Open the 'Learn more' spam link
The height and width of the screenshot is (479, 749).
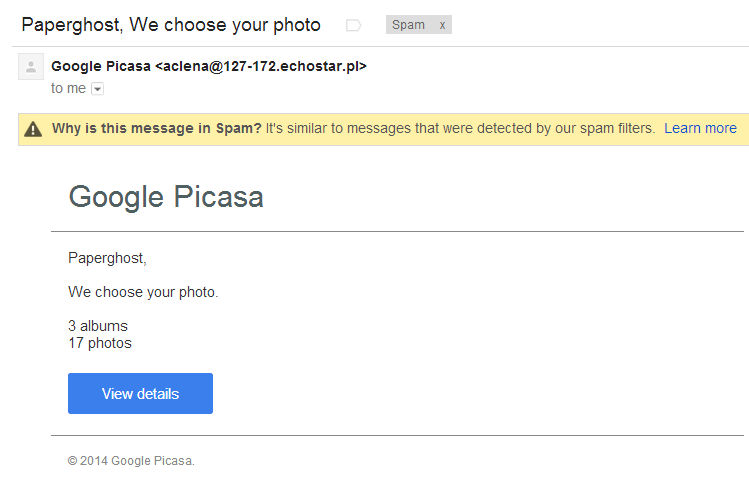700,128
